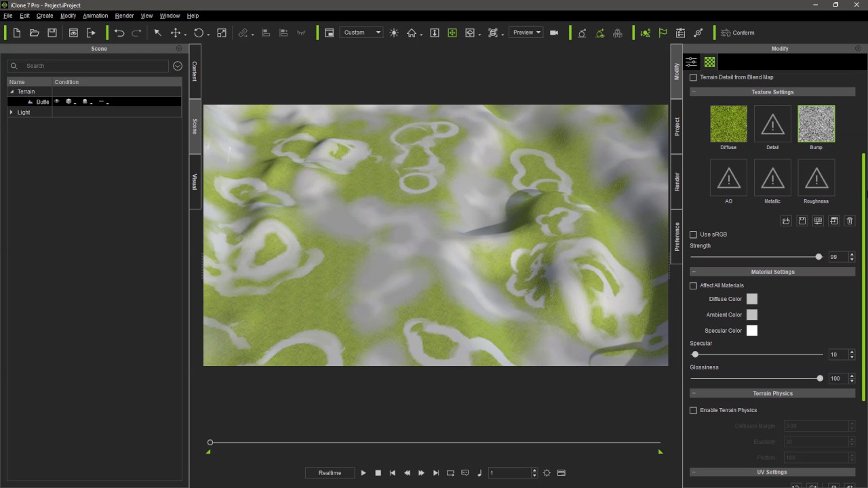Collapse the UV Settings section
The image size is (868, 488).
tap(694, 472)
